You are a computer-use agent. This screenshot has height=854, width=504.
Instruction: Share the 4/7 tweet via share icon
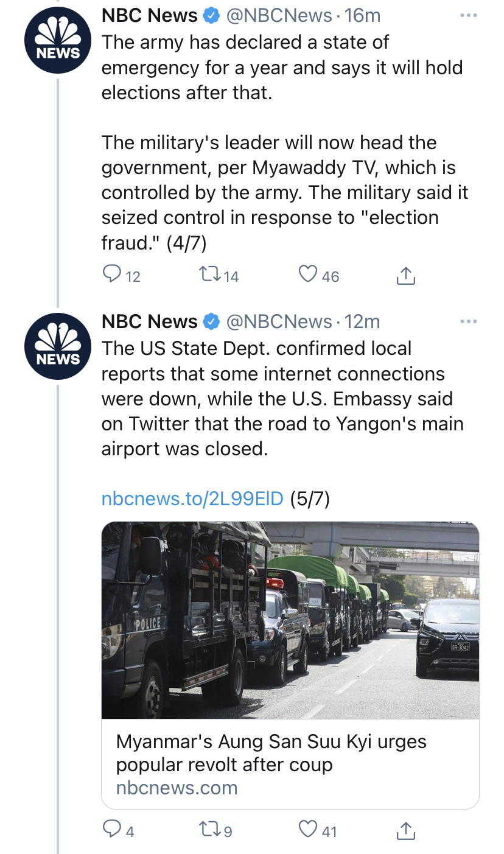[405, 277]
